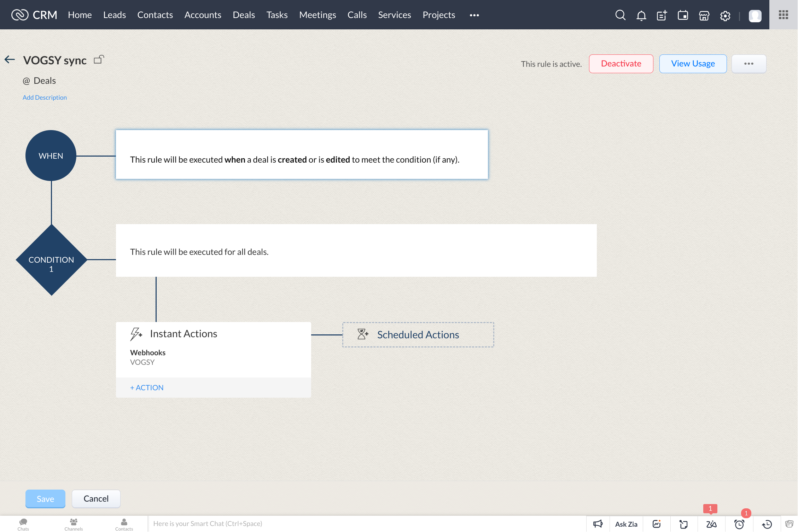Viewport: 798px width, 532px height.
Task: Click Add Description link
Action: pos(45,97)
